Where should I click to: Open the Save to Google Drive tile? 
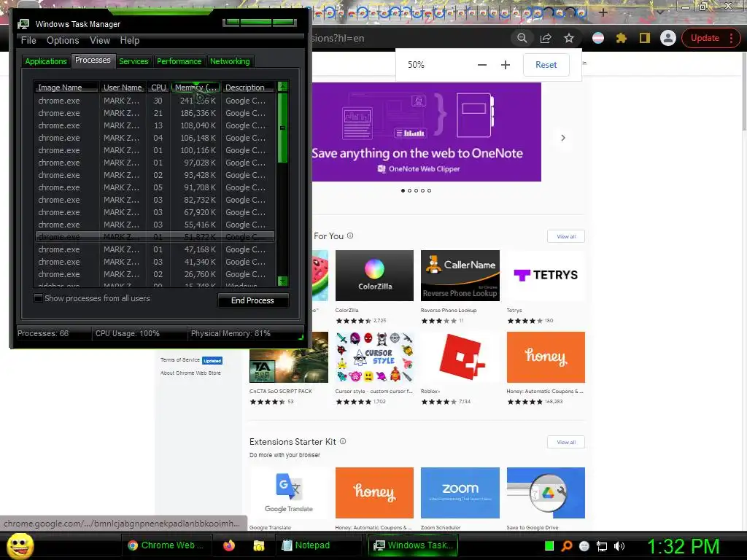pyautogui.click(x=546, y=493)
